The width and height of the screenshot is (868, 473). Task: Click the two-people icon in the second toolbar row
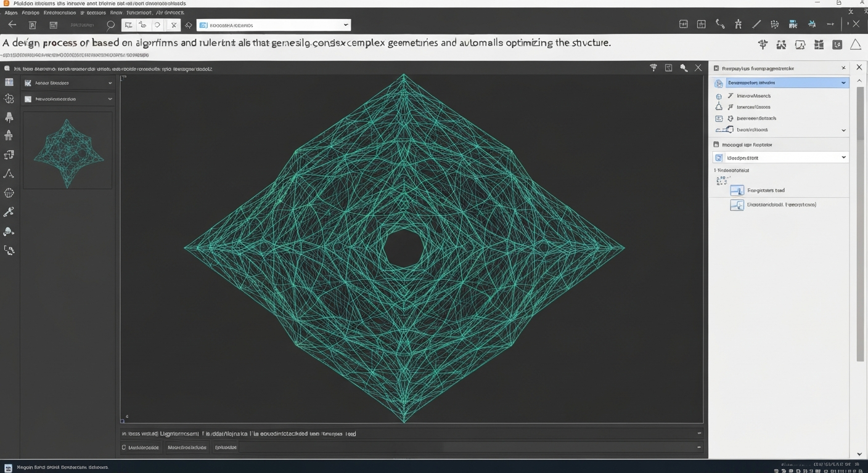pyautogui.click(x=781, y=44)
